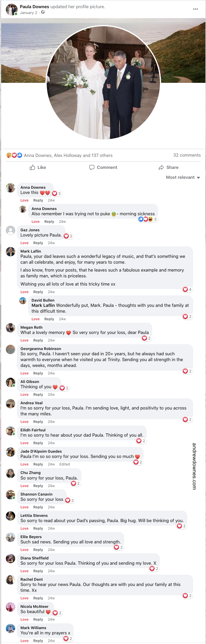Click the heart reaction badge on Nicola McAteer's comment
Screen dimensions: 206x644
55,612
